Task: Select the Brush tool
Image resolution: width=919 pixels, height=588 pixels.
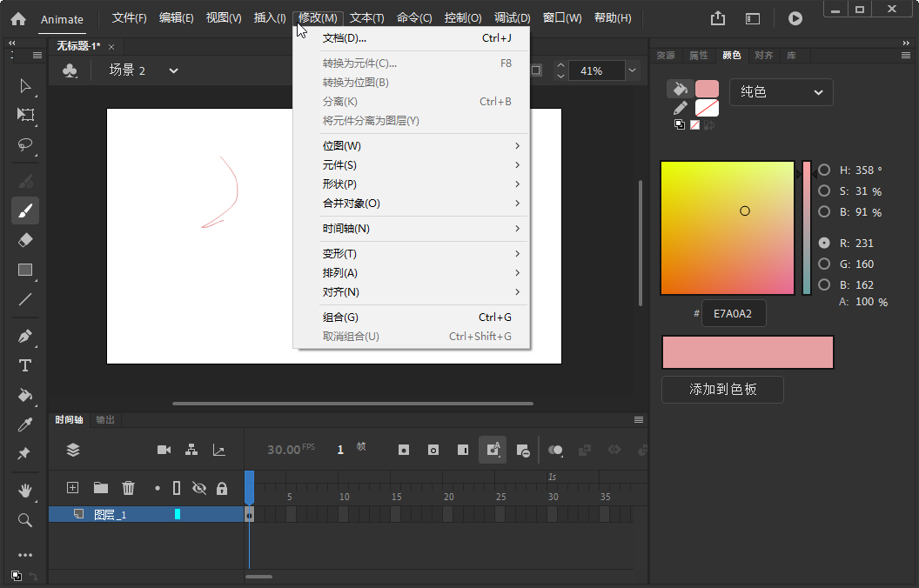Action: click(x=24, y=210)
